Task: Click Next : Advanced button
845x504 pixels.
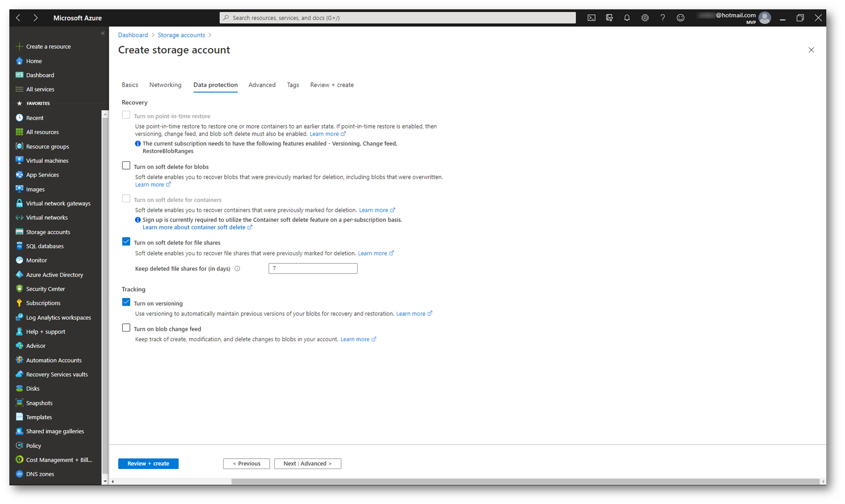Action: click(x=308, y=464)
